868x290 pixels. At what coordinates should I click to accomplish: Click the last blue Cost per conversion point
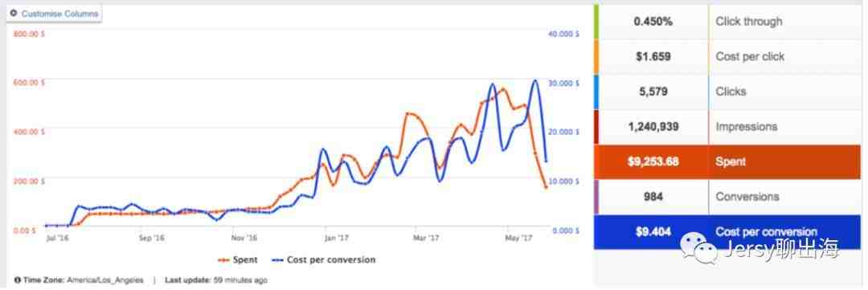[547, 161]
